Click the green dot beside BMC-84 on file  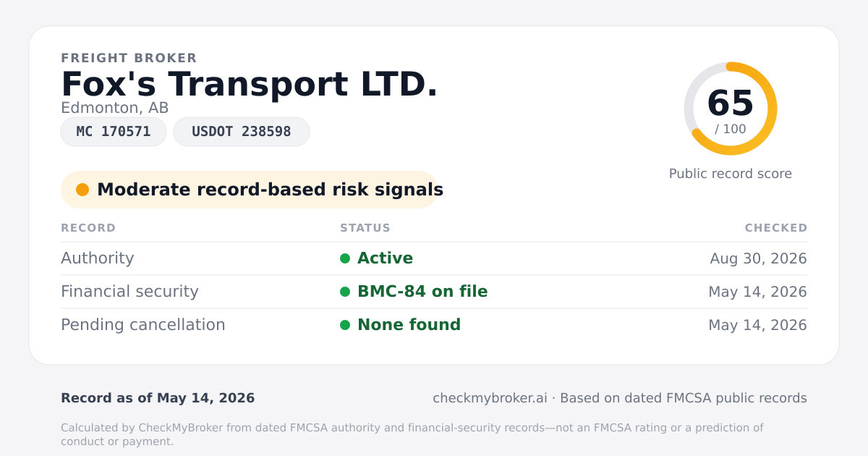pos(345,292)
